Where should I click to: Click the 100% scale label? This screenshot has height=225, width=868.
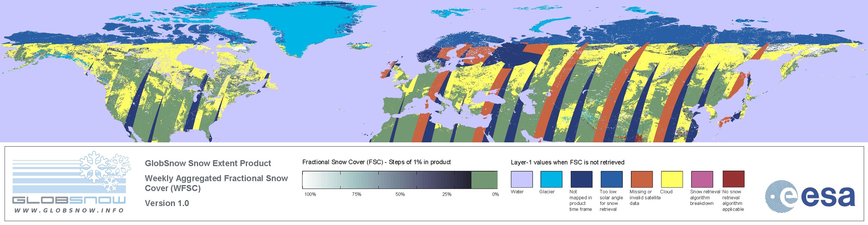[x=310, y=194]
